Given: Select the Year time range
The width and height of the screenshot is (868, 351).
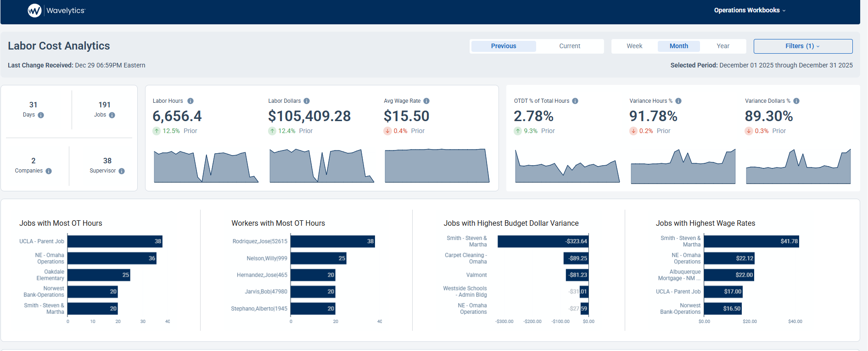Looking at the screenshot, I should [x=723, y=46].
